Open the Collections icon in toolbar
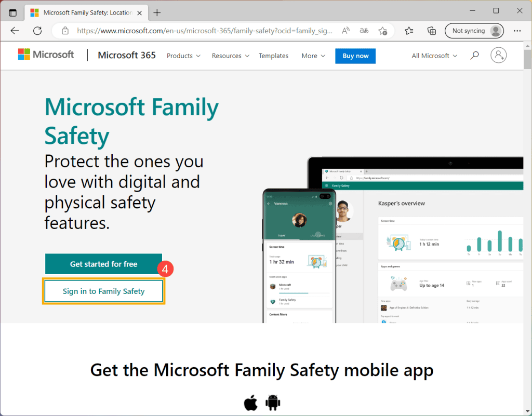The image size is (532, 416). pyautogui.click(x=431, y=31)
